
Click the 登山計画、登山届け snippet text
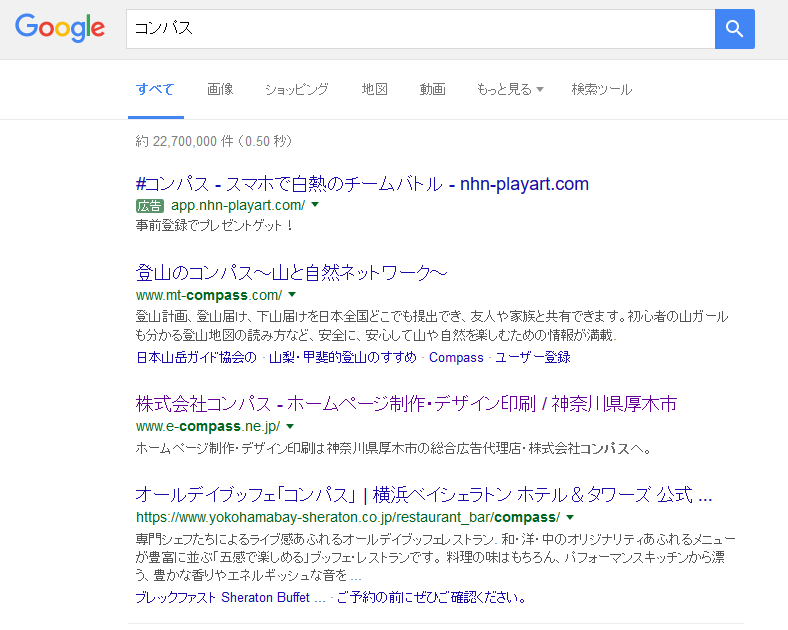tap(432, 326)
